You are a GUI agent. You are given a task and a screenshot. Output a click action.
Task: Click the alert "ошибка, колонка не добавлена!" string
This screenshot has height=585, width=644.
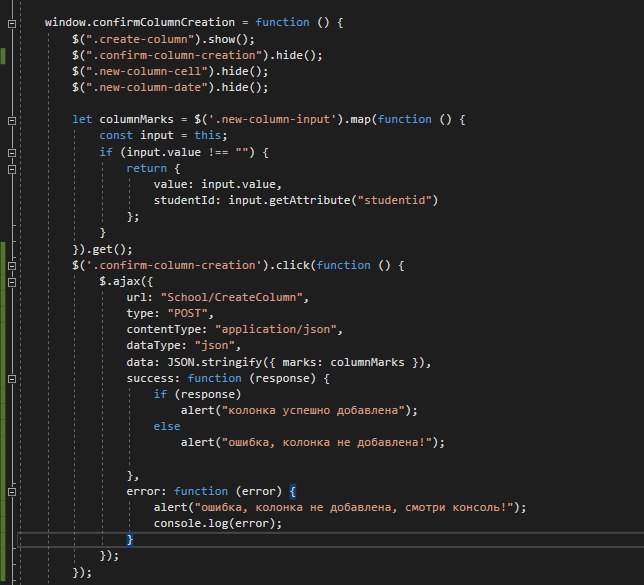(x=327, y=442)
